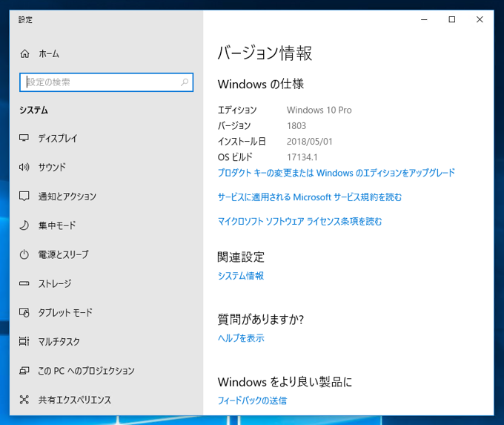This screenshot has width=504, height=425.
Task: Select ストレージ in sidebar
Action: click(55, 283)
